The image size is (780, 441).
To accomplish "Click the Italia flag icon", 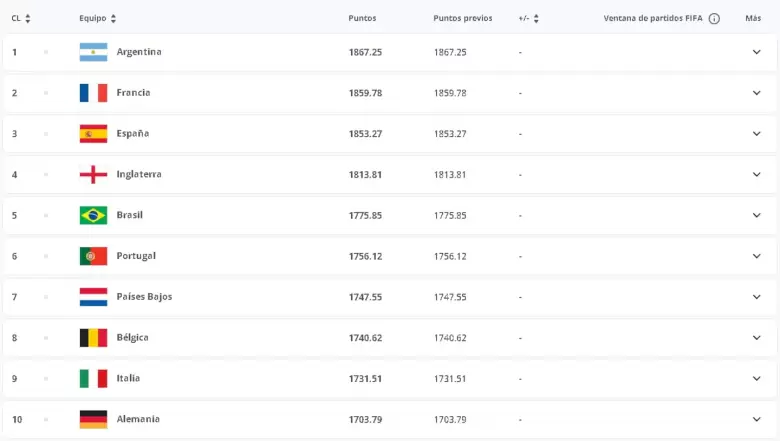I will 94,378.
